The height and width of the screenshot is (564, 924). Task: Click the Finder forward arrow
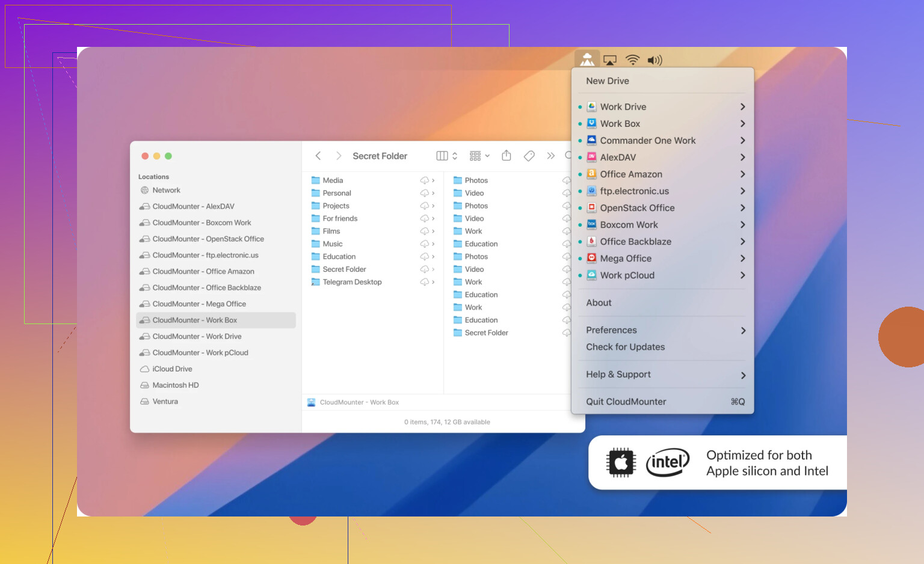339,156
